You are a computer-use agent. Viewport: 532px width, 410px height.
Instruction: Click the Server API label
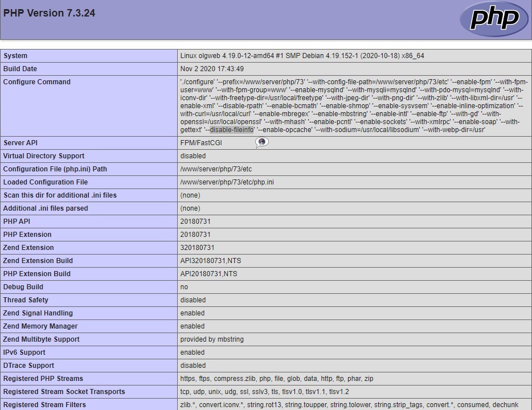click(21, 143)
